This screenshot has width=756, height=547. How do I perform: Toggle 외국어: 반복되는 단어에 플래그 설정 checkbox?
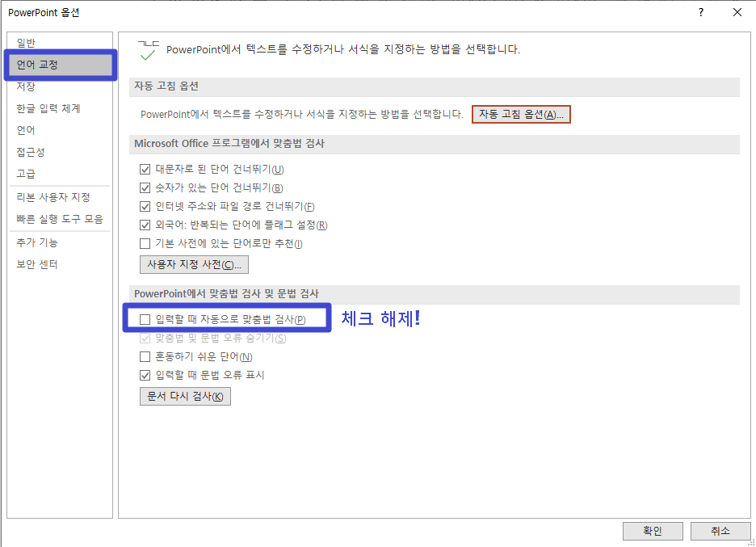point(145,225)
